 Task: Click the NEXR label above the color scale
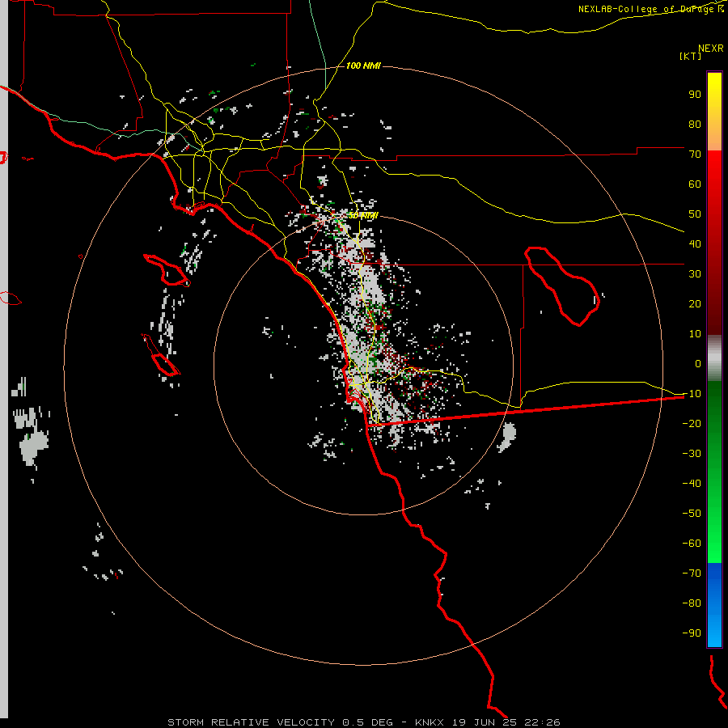711,49
